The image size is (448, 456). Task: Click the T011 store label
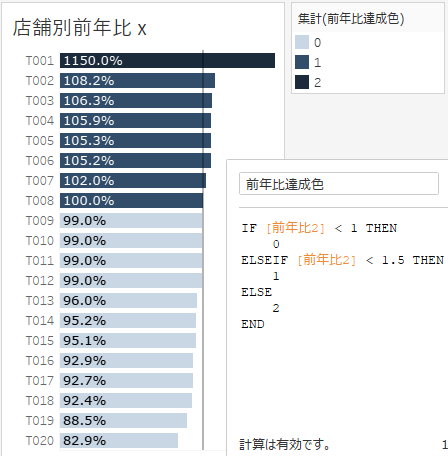tap(40, 261)
